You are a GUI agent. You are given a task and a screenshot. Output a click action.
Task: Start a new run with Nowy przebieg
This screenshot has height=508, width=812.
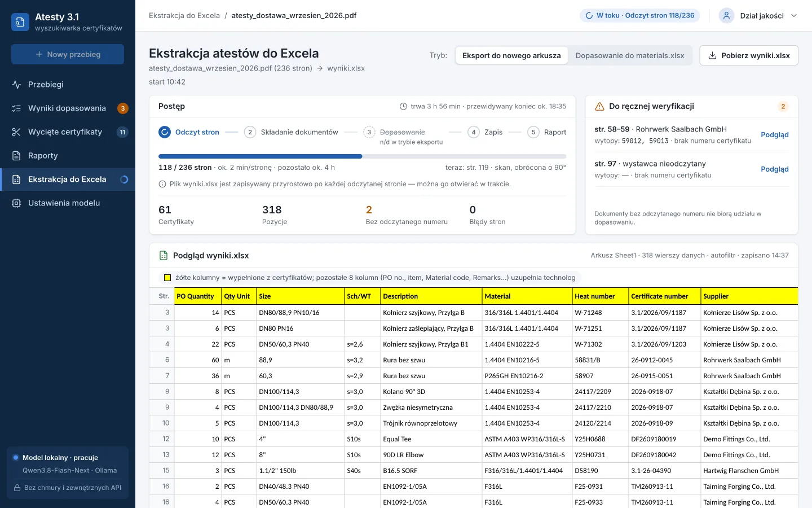point(68,54)
